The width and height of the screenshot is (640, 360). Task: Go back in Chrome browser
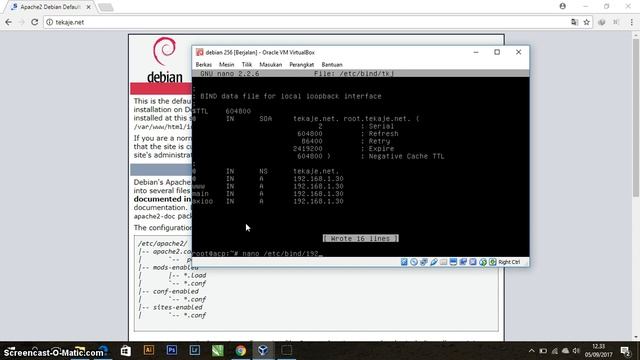[x=9, y=22]
